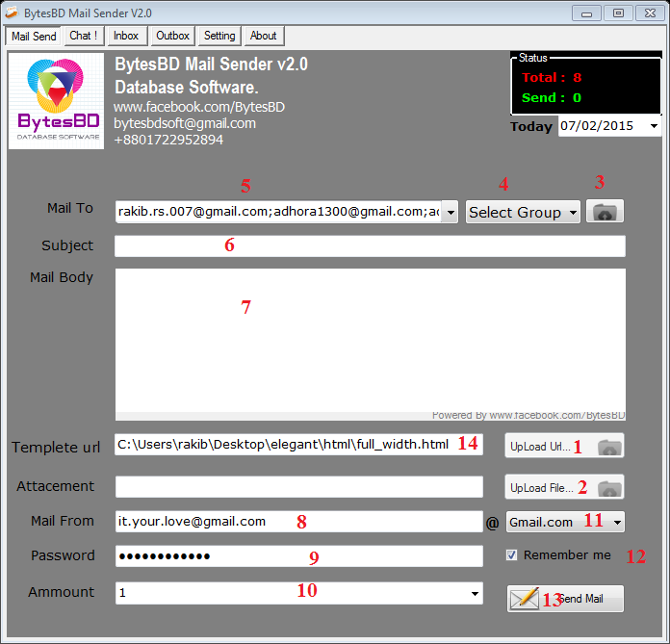Screen dimensions: 670x644
Task: Open the Setting tab
Action: coord(219,36)
